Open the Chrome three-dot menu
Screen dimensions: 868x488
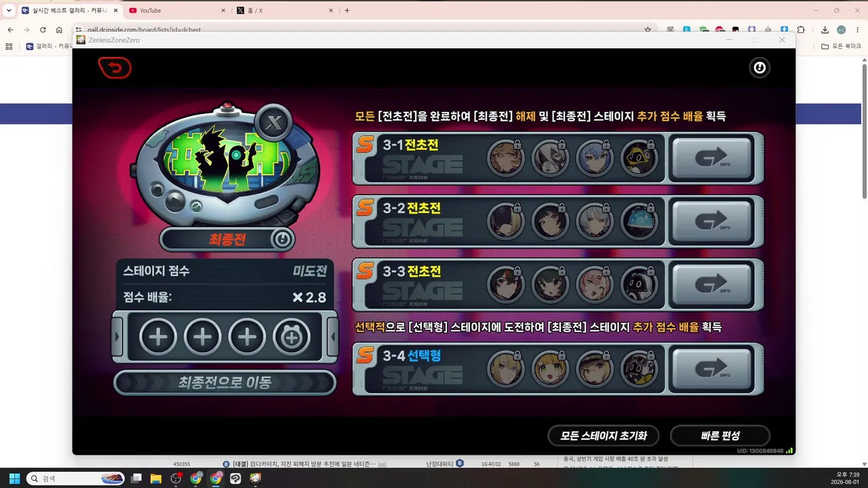click(x=858, y=30)
